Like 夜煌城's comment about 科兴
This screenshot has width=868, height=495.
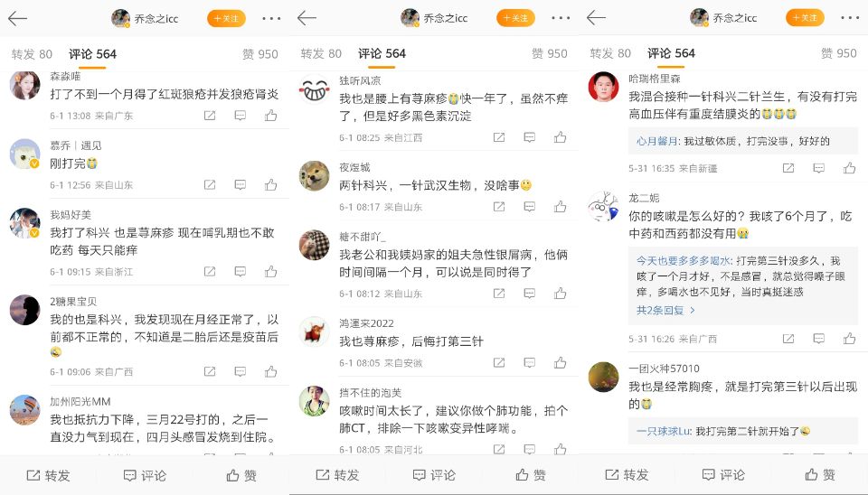click(561, 207)
